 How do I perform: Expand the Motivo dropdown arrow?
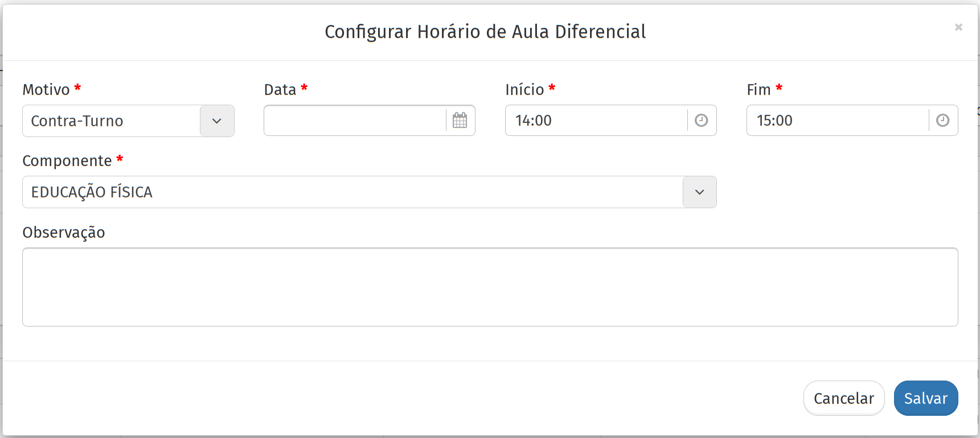217,121
